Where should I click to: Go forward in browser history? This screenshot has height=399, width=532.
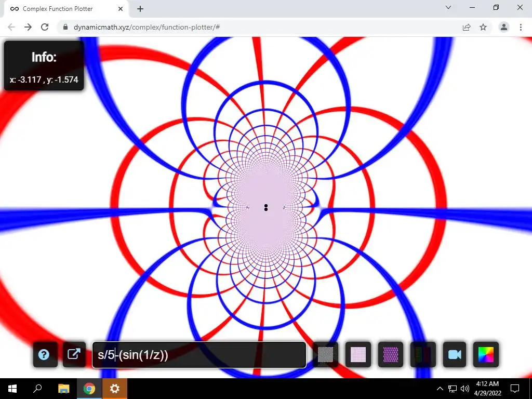click(28, 27)
